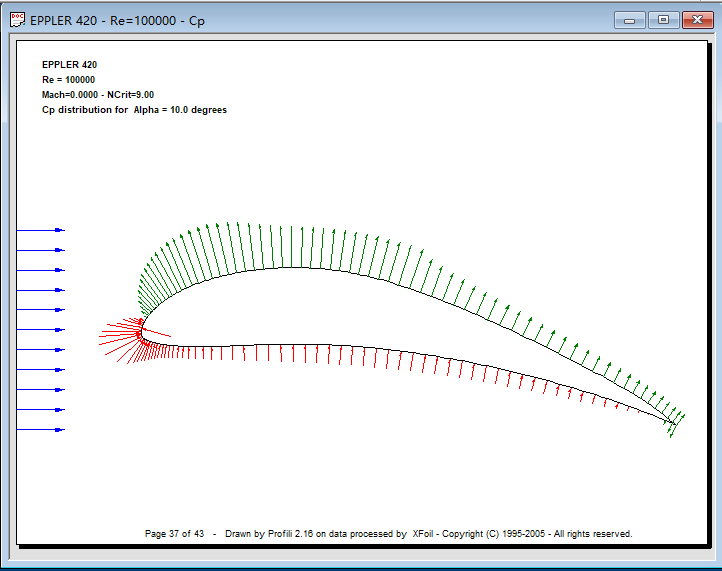Click the "Page 37 of 43" footer text

pyautogui.click(x=174, y=534)
